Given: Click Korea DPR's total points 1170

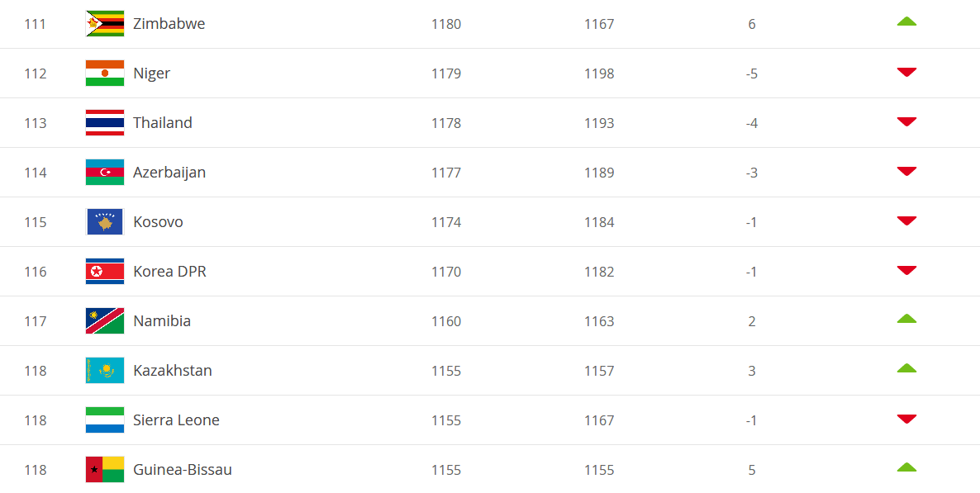Looking at the screenshot, I should pyautogui.click(x=446, y=272).
